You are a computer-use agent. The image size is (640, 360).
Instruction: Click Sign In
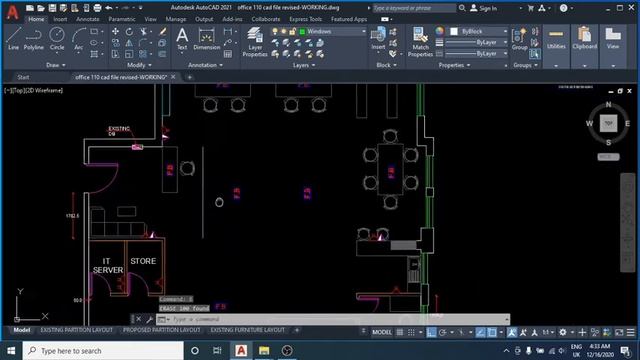(x=484, y=8)
